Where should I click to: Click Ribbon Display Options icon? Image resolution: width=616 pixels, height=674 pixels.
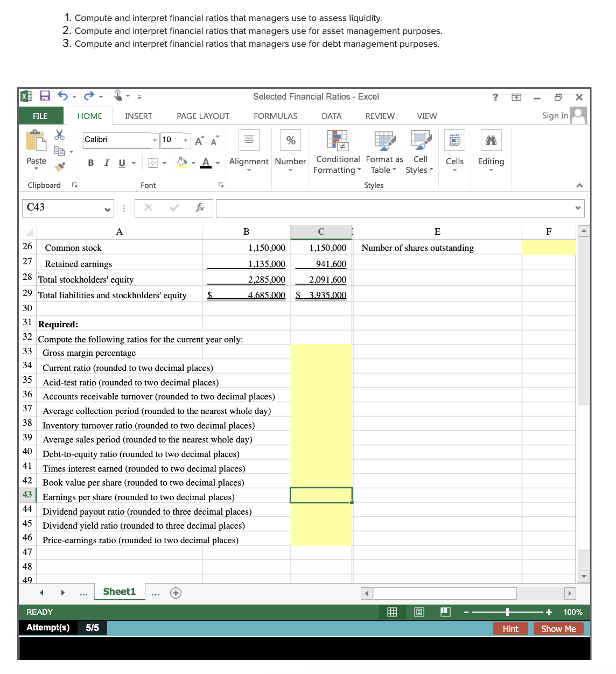point(516,97)
